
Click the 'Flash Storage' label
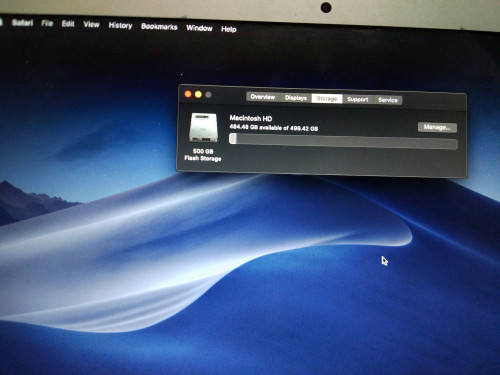tap(203, 158)
